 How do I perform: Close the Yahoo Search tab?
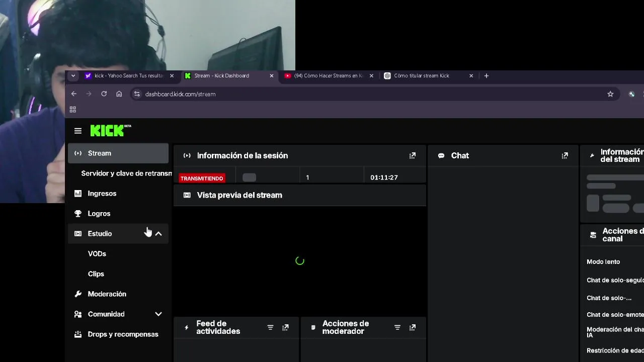coord(172,76)
